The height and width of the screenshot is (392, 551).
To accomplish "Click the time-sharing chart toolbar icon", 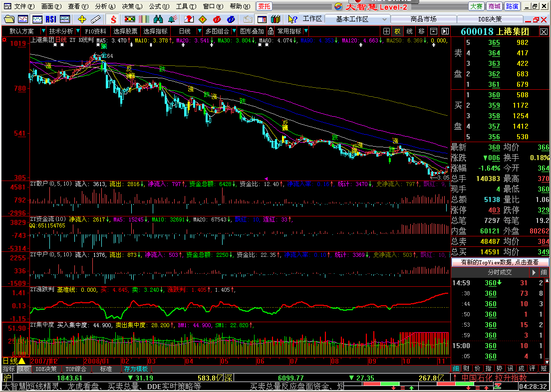I will [37, 19].
